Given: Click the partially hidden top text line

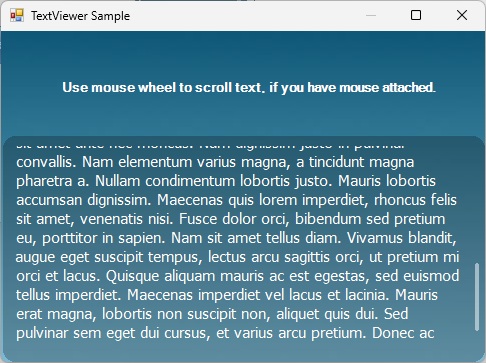Looking at the screenshot, I should pyautogui.click(x=210, y=146).
